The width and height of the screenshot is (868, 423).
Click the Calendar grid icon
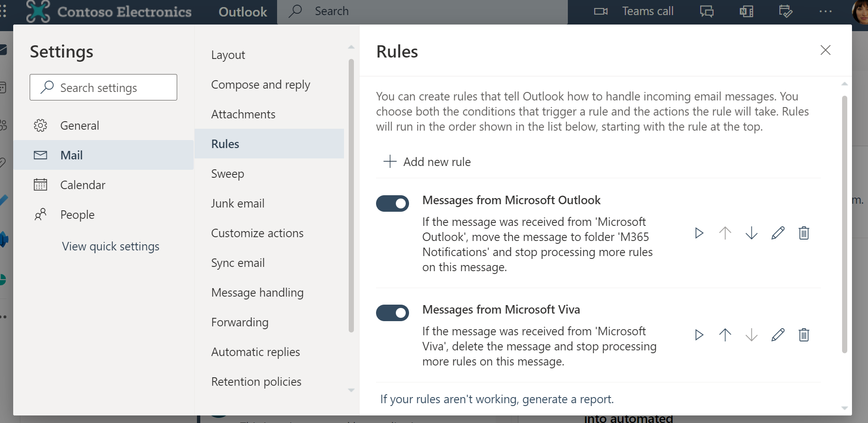41,185
